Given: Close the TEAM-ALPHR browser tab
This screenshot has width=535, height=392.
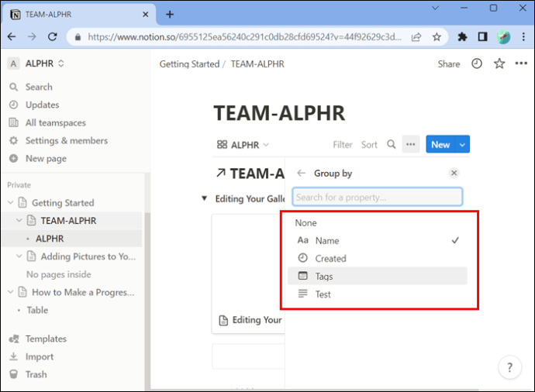Looking at the screenshot, I should coord(145,14).
